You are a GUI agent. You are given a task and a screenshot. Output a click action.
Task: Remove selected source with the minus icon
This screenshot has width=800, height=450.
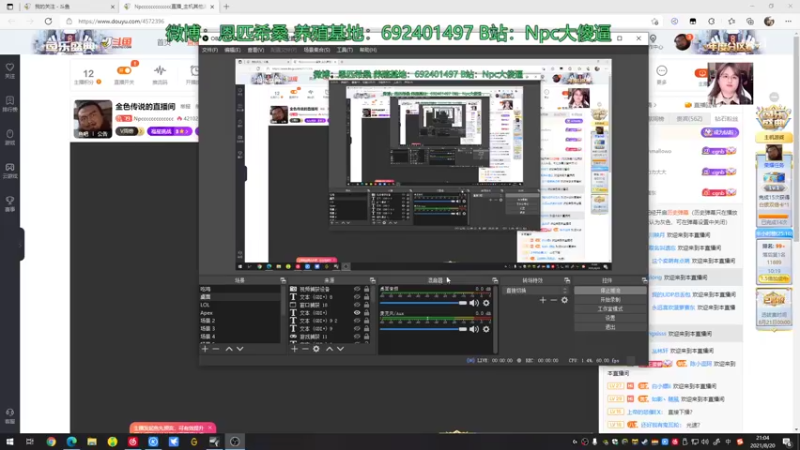(305, 349)
